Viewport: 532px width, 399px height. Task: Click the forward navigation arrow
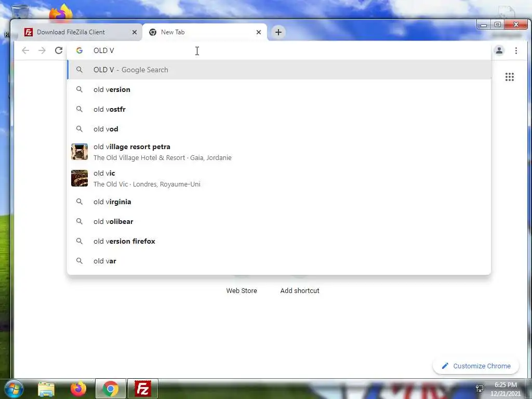pos(42,50)
